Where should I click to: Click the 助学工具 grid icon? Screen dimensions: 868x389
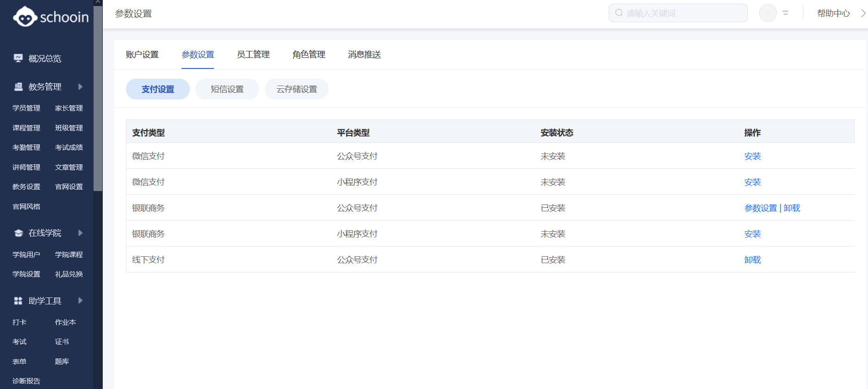point(18,301)
